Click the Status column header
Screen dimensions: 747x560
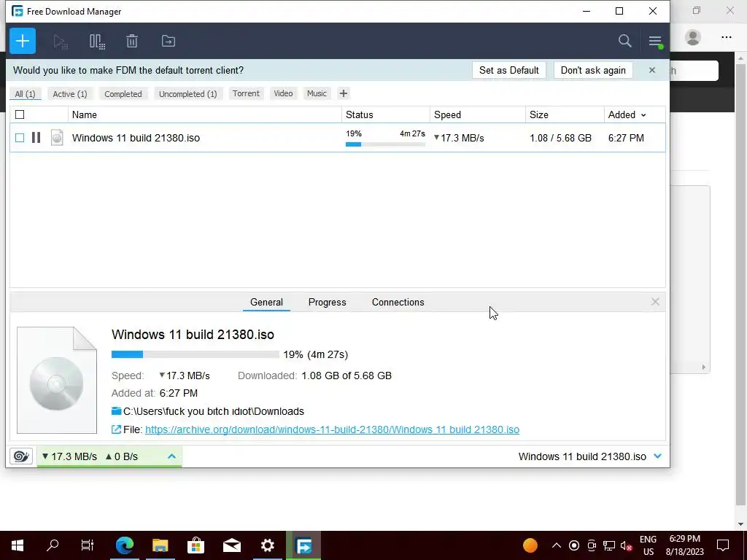click(x=386, y=114)
